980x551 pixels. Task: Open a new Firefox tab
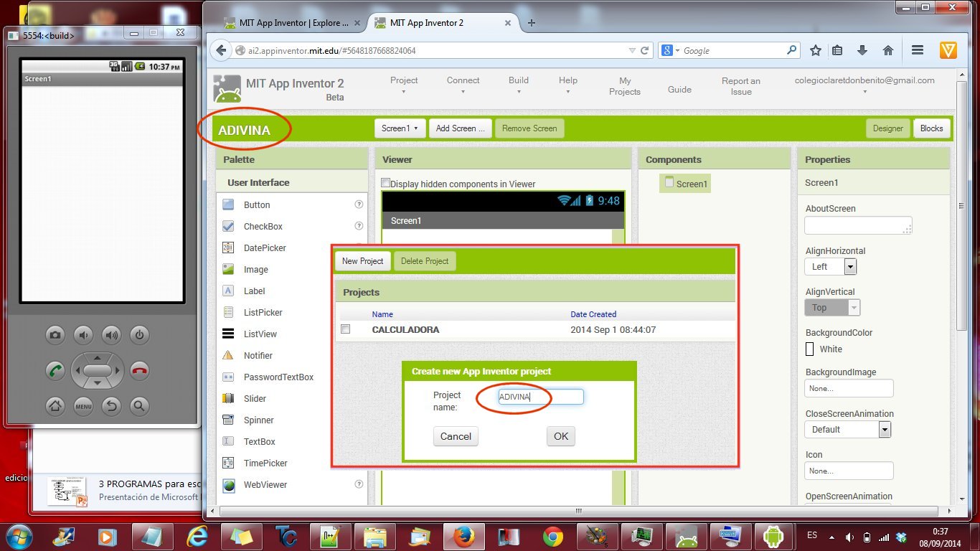click(x=532, y=23)
